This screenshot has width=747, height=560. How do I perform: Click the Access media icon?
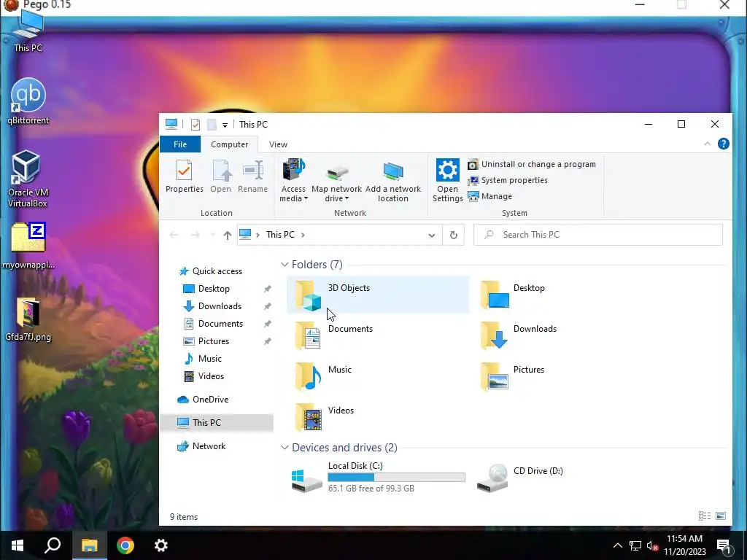pos(293,170)
